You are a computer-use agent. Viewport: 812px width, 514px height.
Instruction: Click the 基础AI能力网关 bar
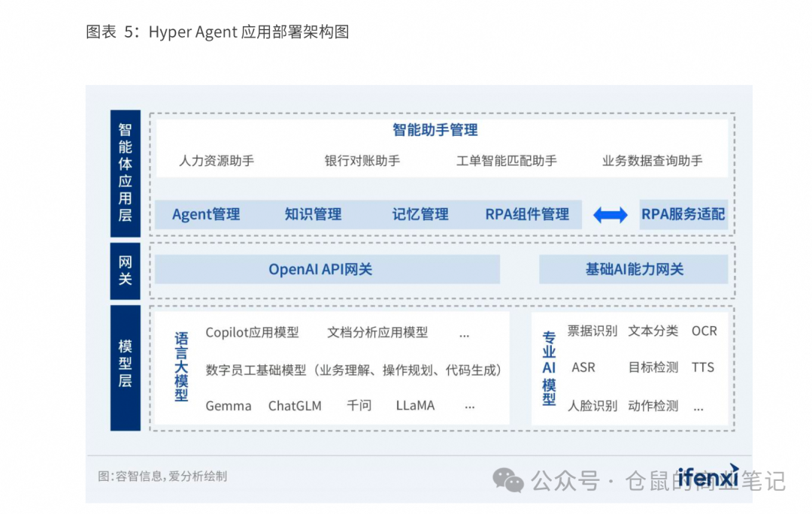pos(633,269)
